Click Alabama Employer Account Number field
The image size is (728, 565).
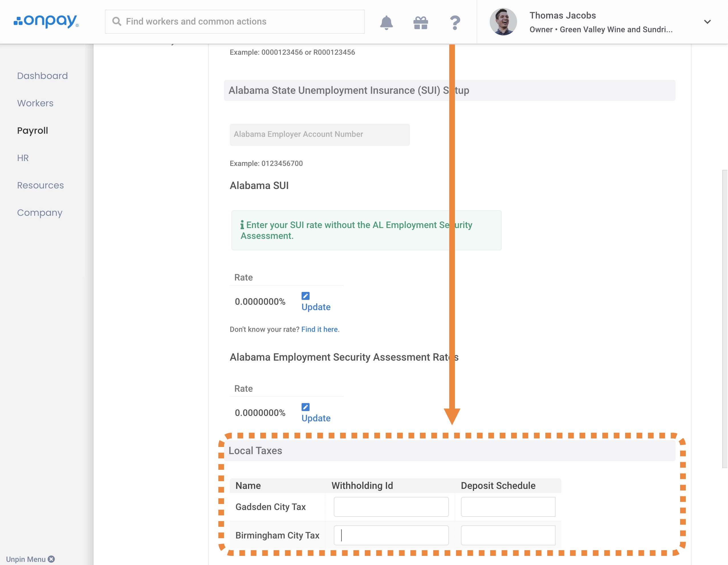[x=319, y=134]
